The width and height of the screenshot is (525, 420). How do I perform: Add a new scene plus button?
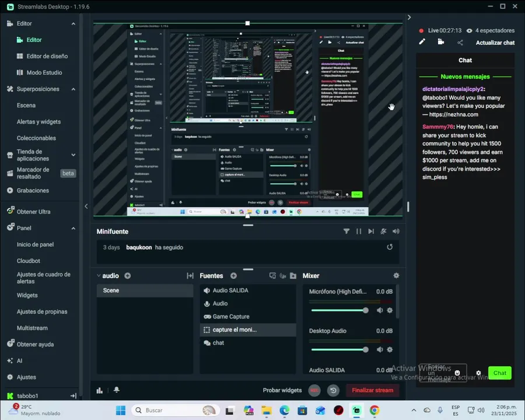128,276
